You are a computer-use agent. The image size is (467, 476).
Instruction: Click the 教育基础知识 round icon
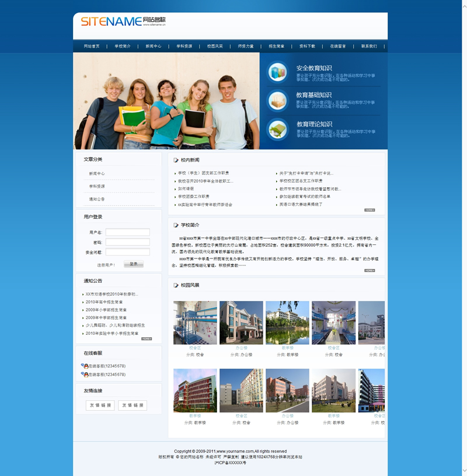[x=277, y=100]
